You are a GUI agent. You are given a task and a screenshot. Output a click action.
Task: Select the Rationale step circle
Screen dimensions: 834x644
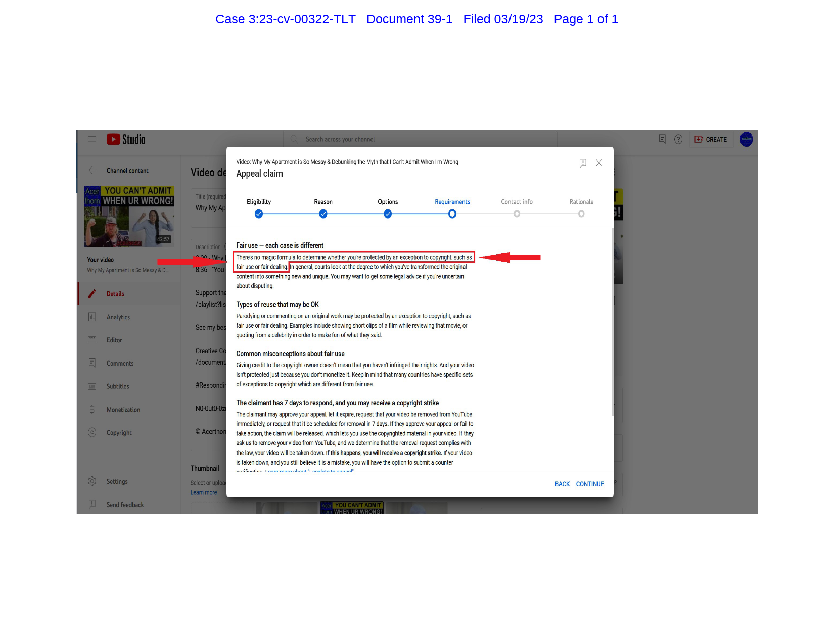pos(581,214)
